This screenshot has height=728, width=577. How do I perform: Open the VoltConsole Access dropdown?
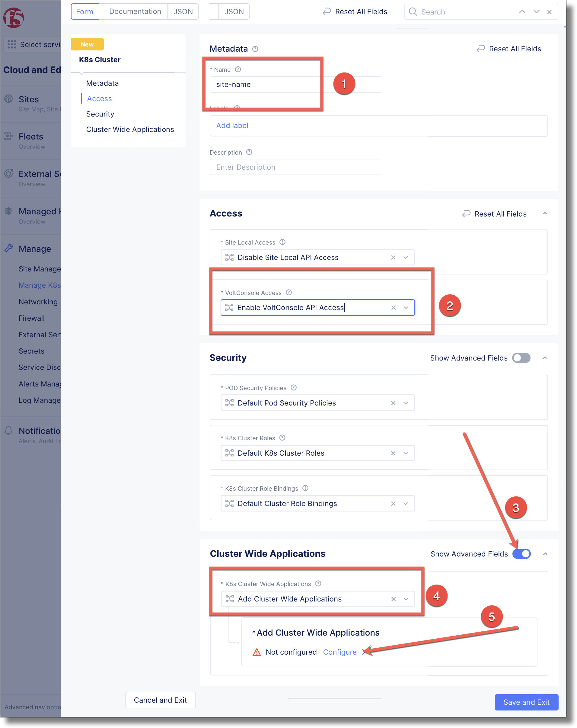click(x=406, y=308)
